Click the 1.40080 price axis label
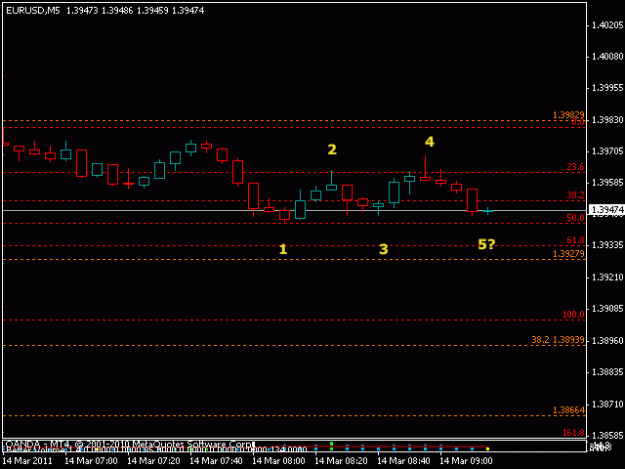Image resolution: width=625 pixels, height=469 pixels. tap(607, 57)
